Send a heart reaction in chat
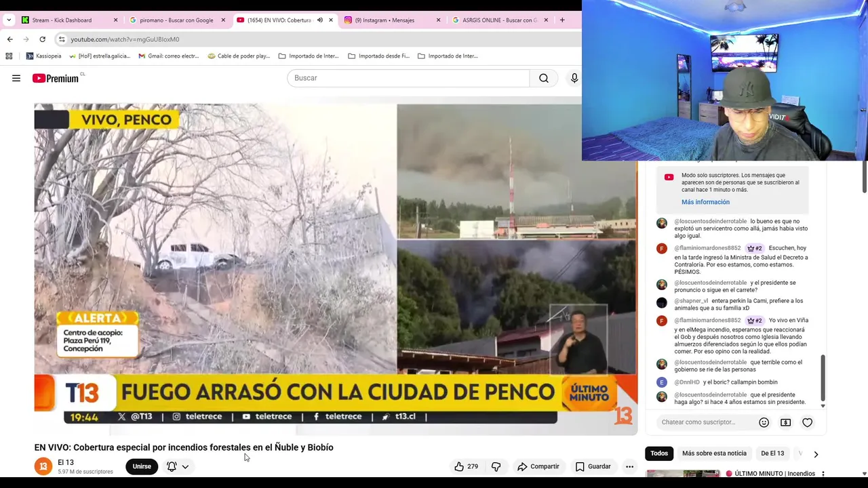Viewport: 868px width, 488px height. (x=807, y=422)
